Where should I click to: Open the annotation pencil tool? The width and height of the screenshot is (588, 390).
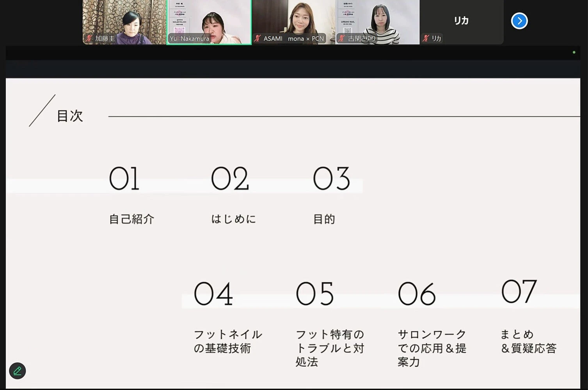click(x=18, y=370)
